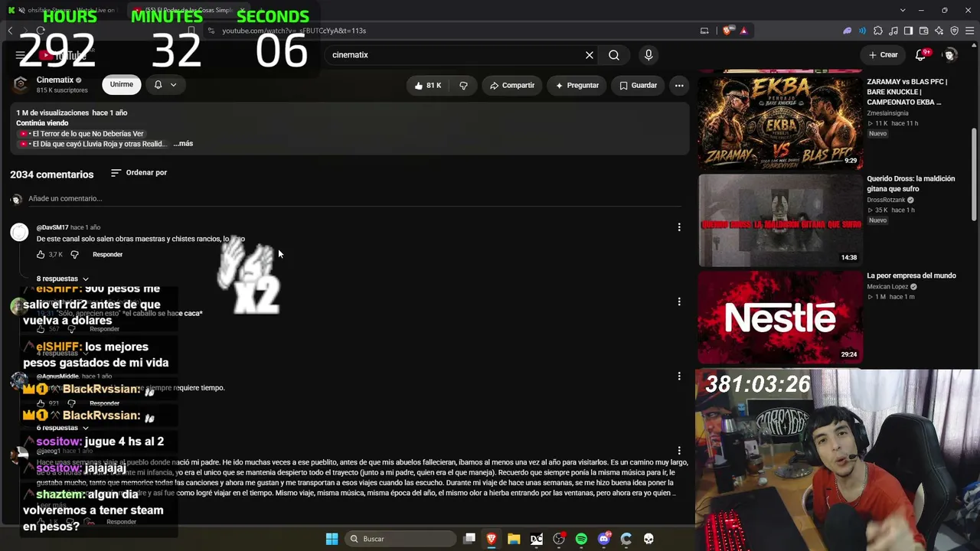Like the @DavSM17 comment
980x551 pixels.
pyautogui.click(x=41, y=255)
